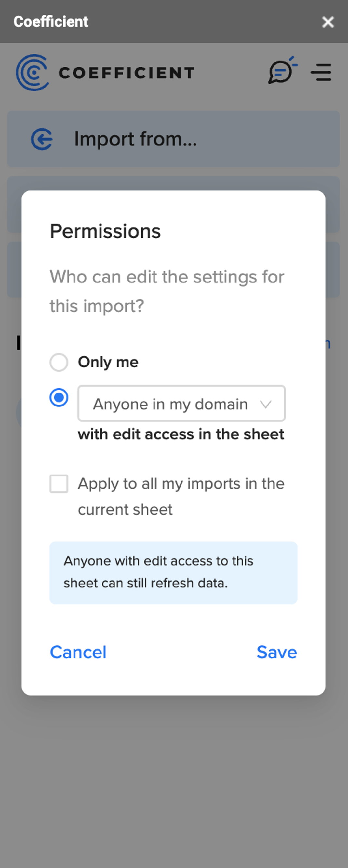Click the Coefficient title bar text
The width and height of the screenshot is (348, 868).
pos(51,21)
